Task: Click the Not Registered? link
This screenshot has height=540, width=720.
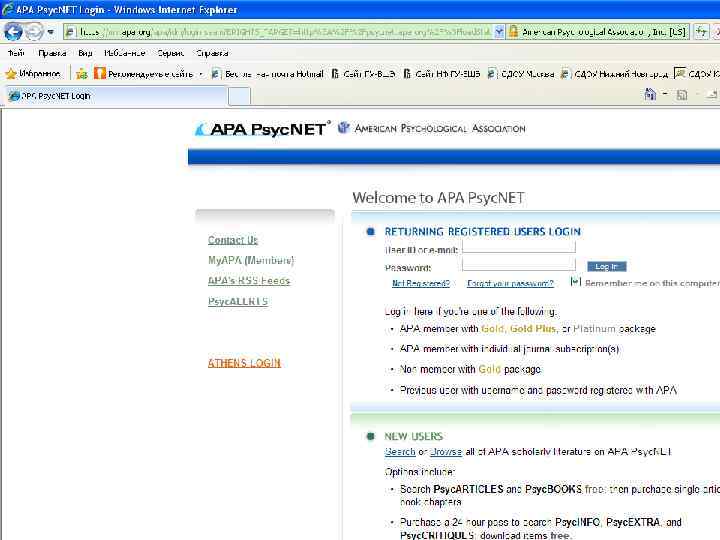Action: pyautogui.click(x=421, y=283)
